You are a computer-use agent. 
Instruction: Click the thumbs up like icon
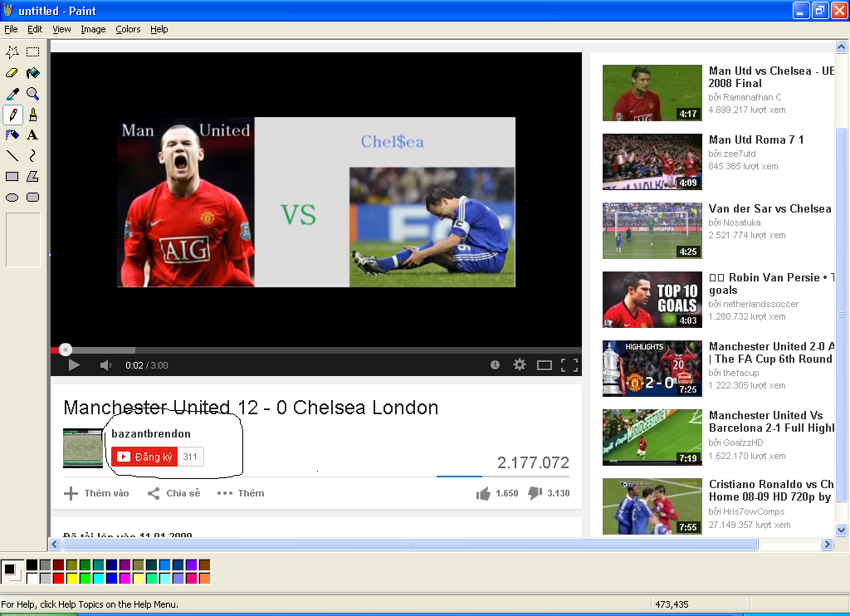(483, 493)
